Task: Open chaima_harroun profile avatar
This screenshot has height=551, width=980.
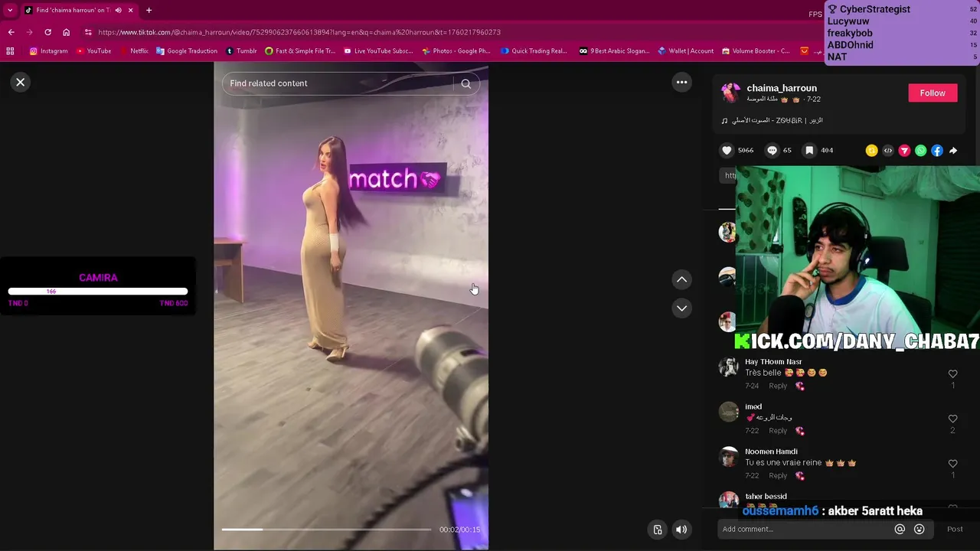Action: (x=730, y=93)
